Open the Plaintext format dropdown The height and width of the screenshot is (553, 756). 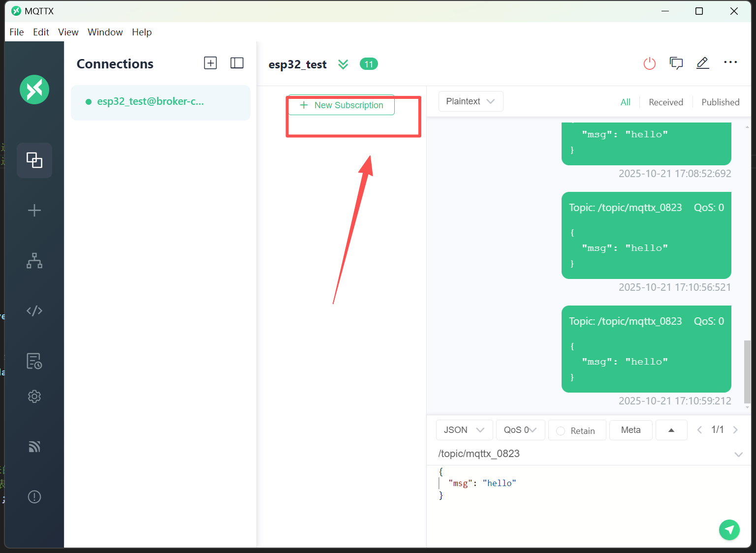(x=471, y=101)
